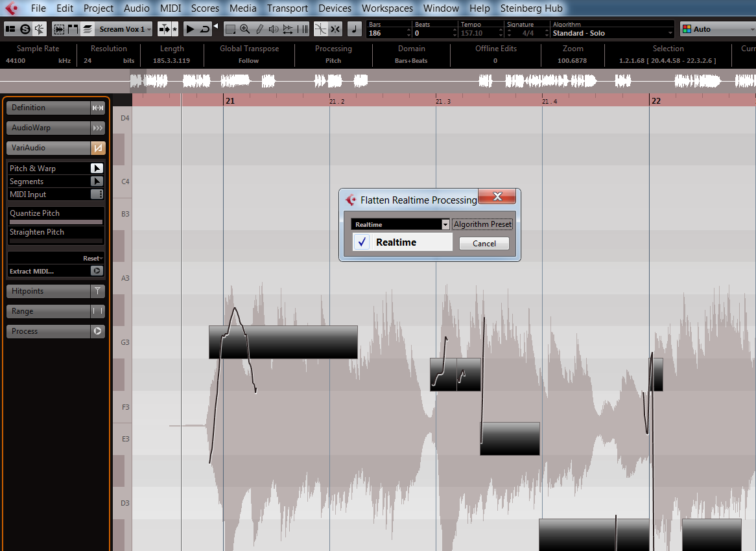756x551 pixels.
Task: Open the Realtime algorithm preset dropdown
Action: 400,225
